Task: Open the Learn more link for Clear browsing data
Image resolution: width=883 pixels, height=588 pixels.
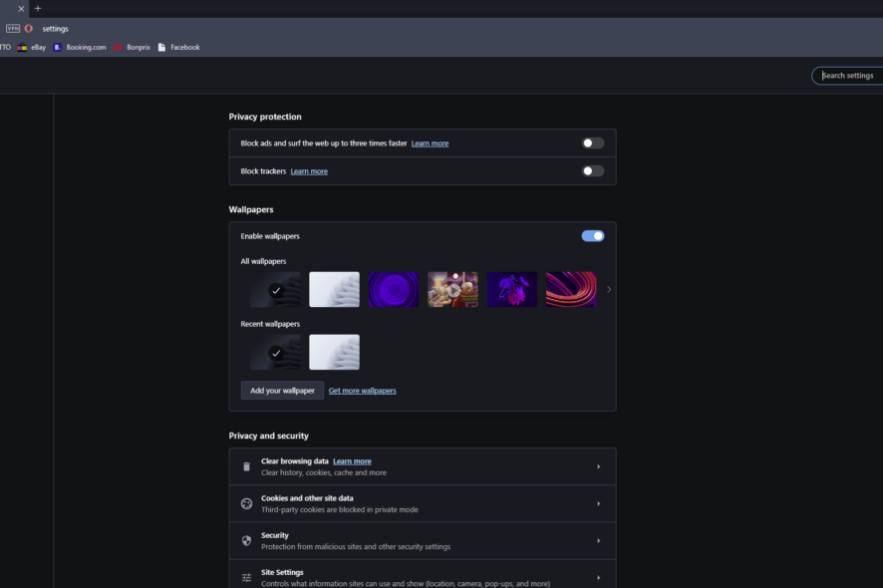Action: coord(352,461)
